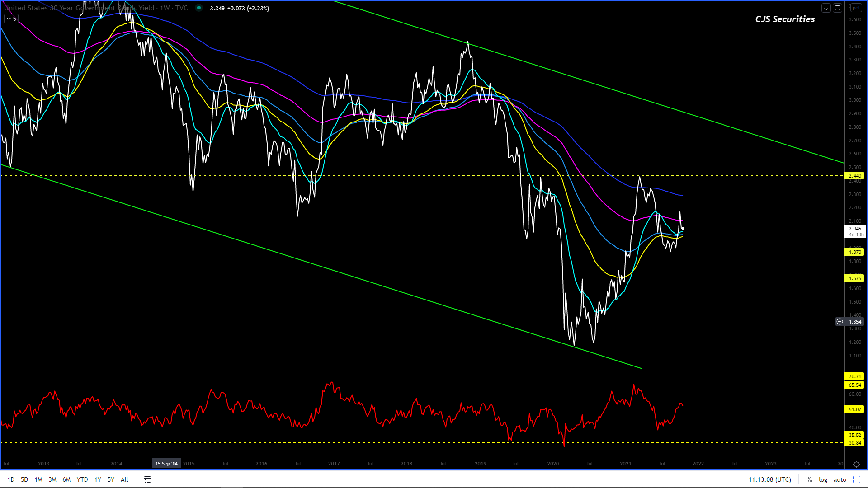Viewport: 868px width, 488px height.
Task: Select the YTD date range
Action: pyautogui.click(x=82, y=479)
